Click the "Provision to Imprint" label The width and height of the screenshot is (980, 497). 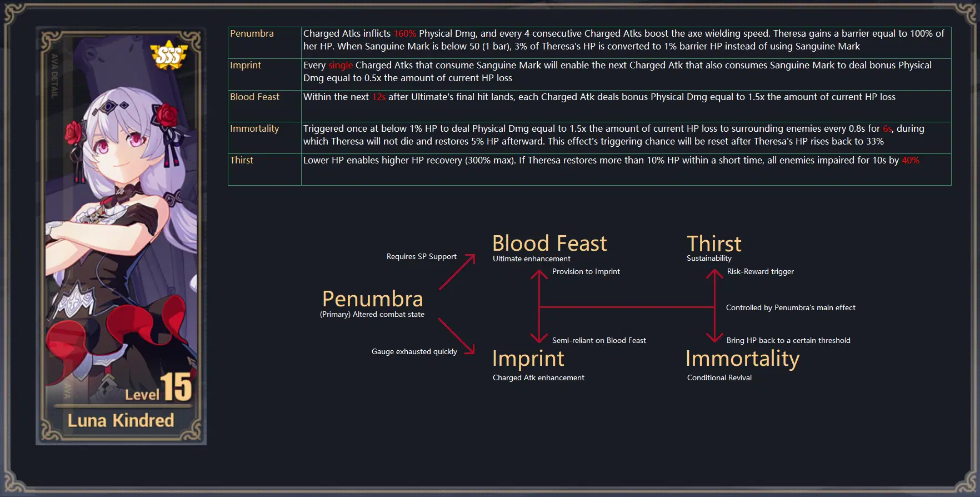[x=586, y=271]
